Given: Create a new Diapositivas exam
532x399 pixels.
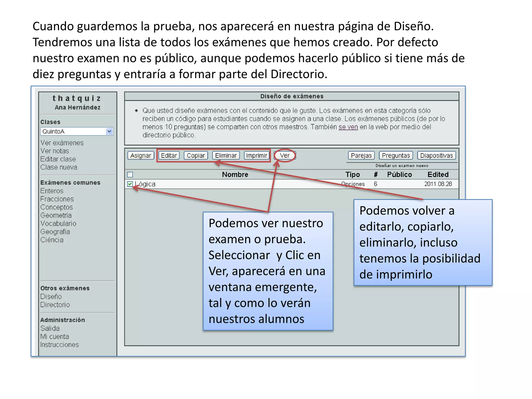Looking at the screenshot, I should [x=436, y=155].
